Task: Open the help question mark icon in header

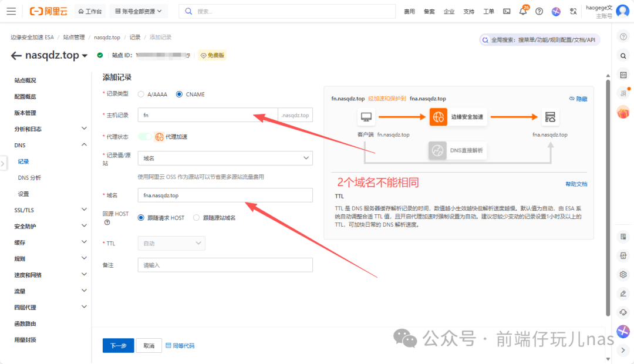Action: pos(539,11)
